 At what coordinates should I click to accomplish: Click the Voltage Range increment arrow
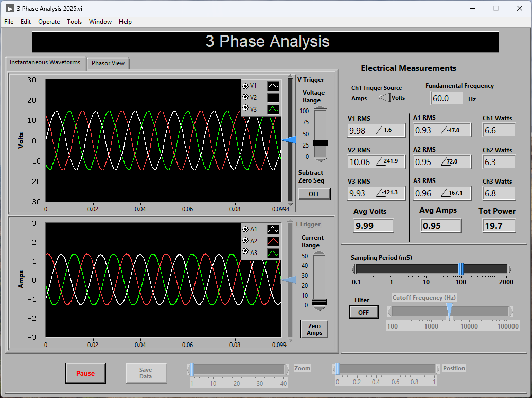click(320, 108)
